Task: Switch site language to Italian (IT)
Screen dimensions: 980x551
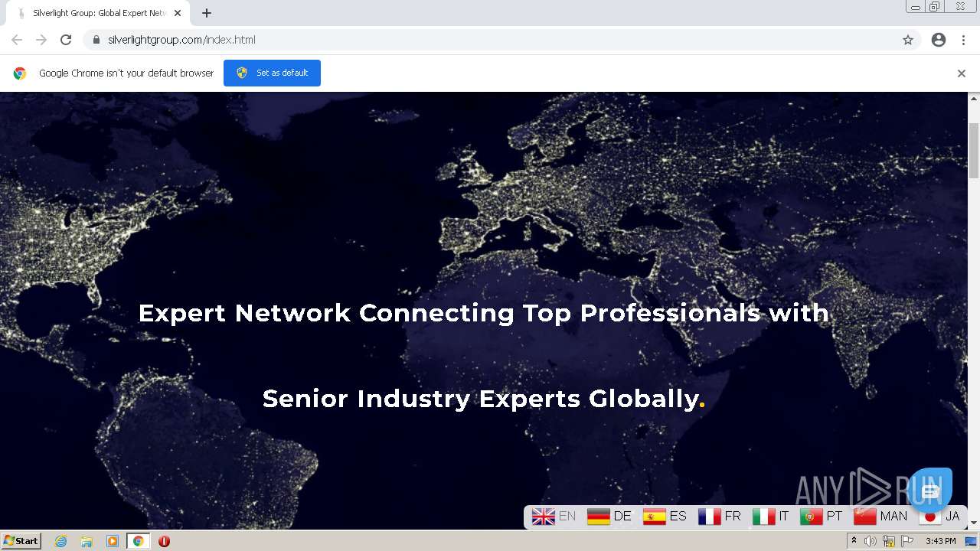Action: (x=771, y=517)
